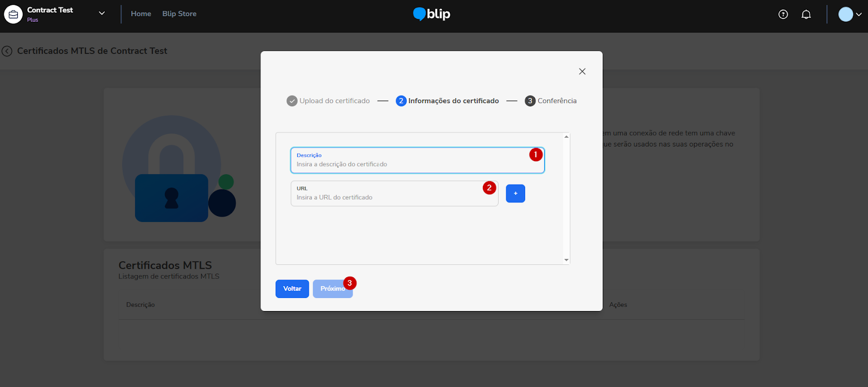Click the scrollbar down arrow in form panel
Image resolution: width=868 pixels, height=387 pixels.
point(566,260)
